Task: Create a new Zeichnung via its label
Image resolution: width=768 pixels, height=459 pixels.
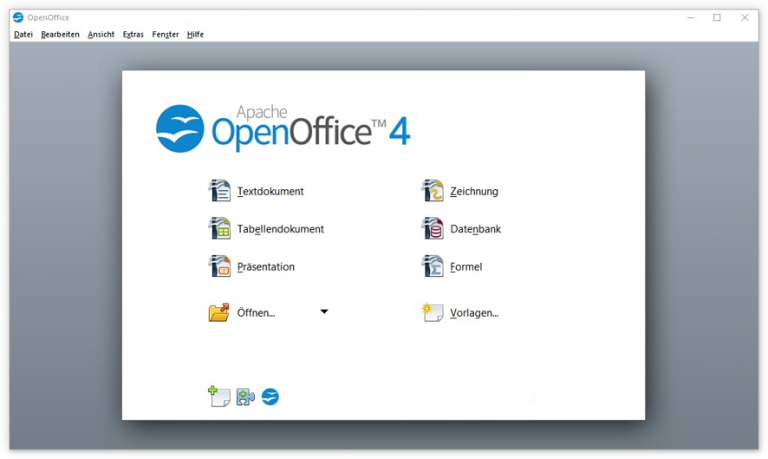Action: tap(474, 191)
